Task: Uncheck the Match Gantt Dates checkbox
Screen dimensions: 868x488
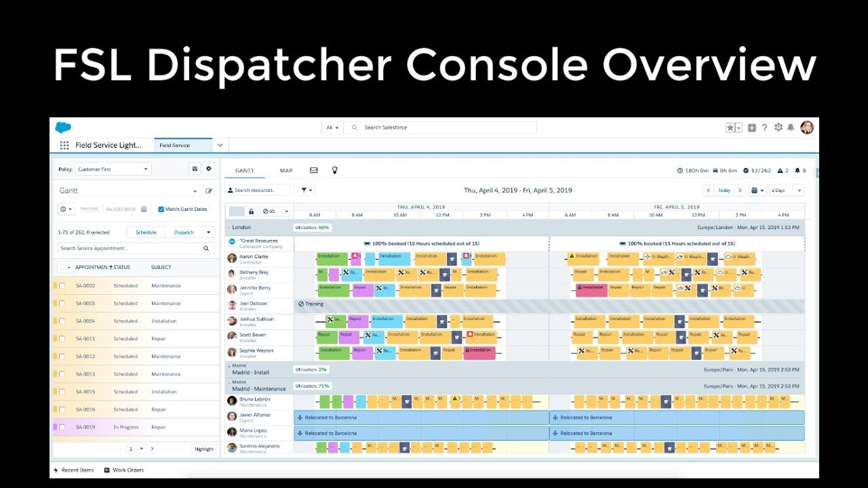Action: (161, 209)
